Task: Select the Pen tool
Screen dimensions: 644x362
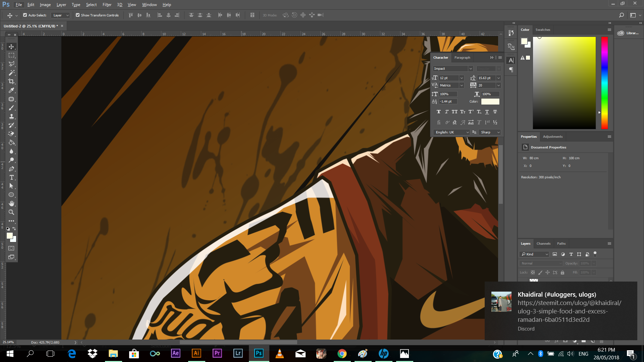Action: pyautogui.click(x=11, y=169)
